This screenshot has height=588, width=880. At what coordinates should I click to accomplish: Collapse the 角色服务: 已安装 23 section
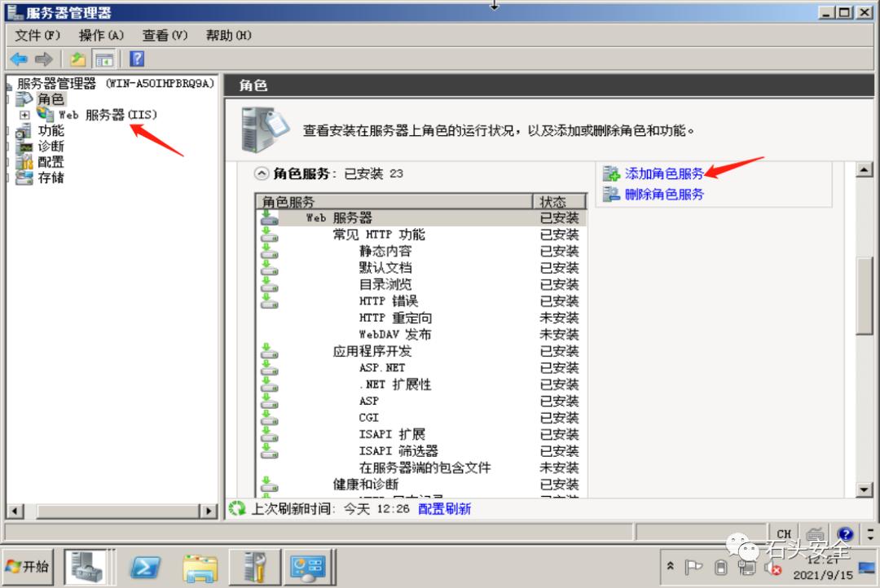point(262,173)
